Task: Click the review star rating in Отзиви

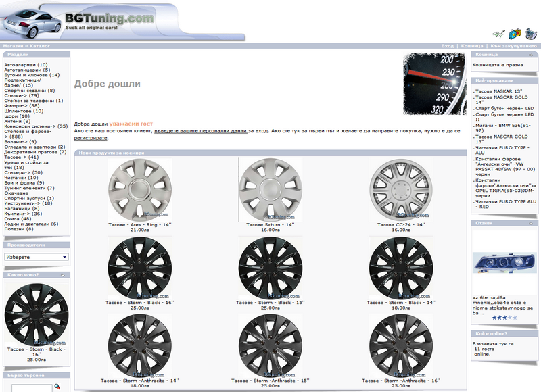Action: click(504, 318)
